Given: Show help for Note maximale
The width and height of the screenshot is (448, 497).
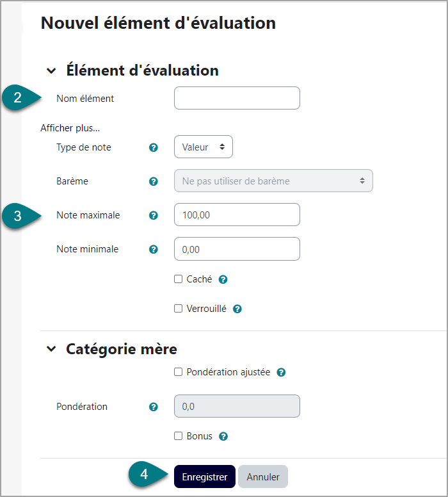Looking at the screenshot, I should pyautogui.click(x=154, y=215).
